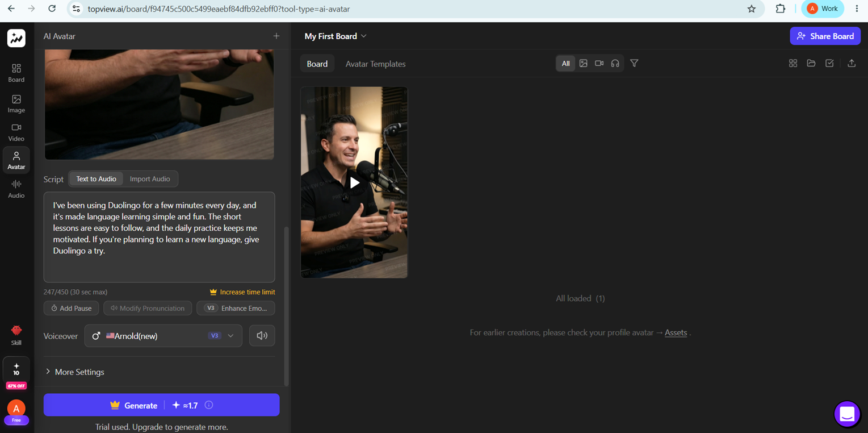Viewport: 868px width, 433px height.
Task: Click the plus icon in AI Avatar panel
Action: click(276, 36)
